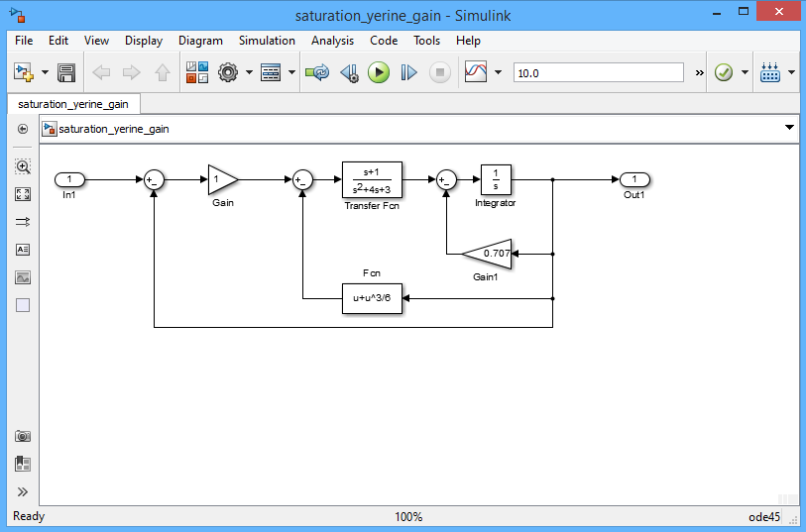806x532 pixels.
Task: Open the View menu
Action: (96, 41)
